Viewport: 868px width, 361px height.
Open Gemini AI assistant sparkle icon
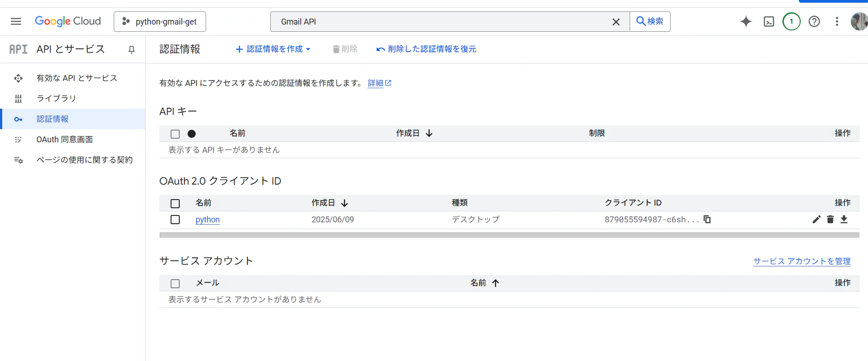(746, 21)
